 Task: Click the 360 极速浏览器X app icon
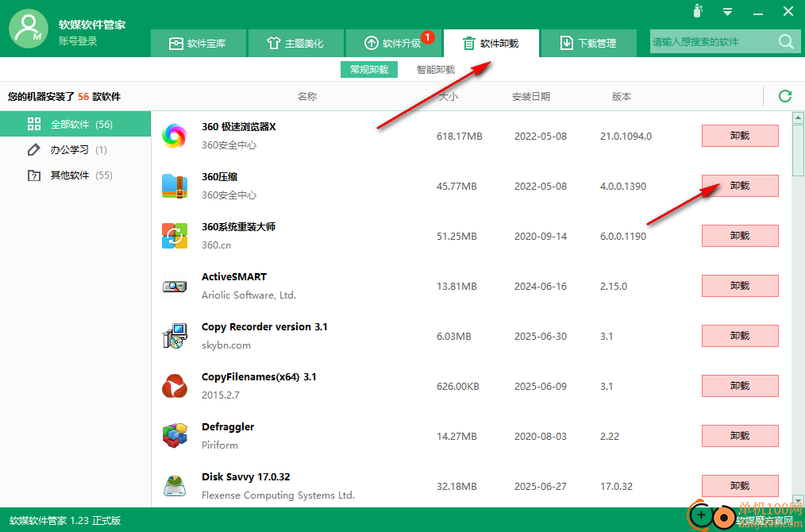tap(175, 136)
